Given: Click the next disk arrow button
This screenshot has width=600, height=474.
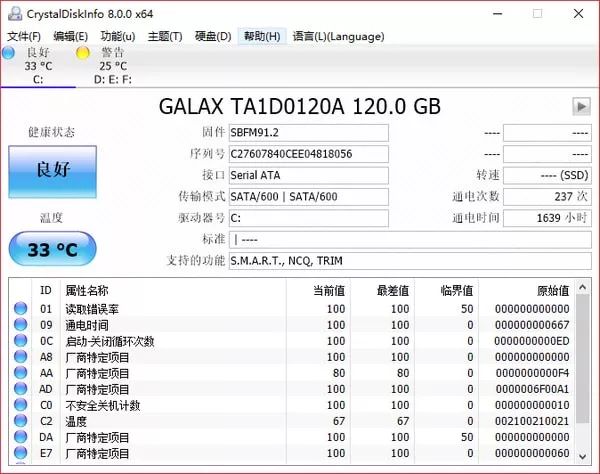Looking at the screenshot, I should (x=581, y=106).
